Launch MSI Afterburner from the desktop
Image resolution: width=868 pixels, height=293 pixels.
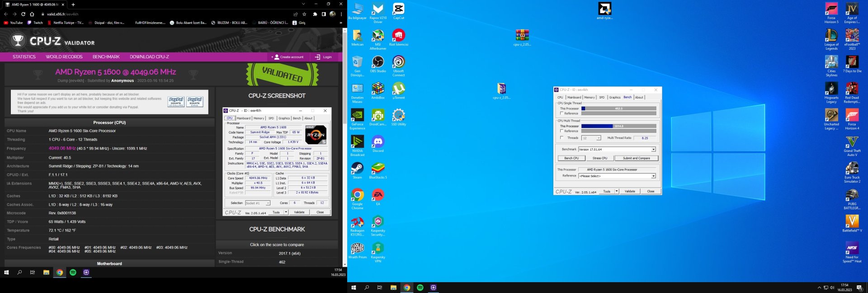pos(378,40)
